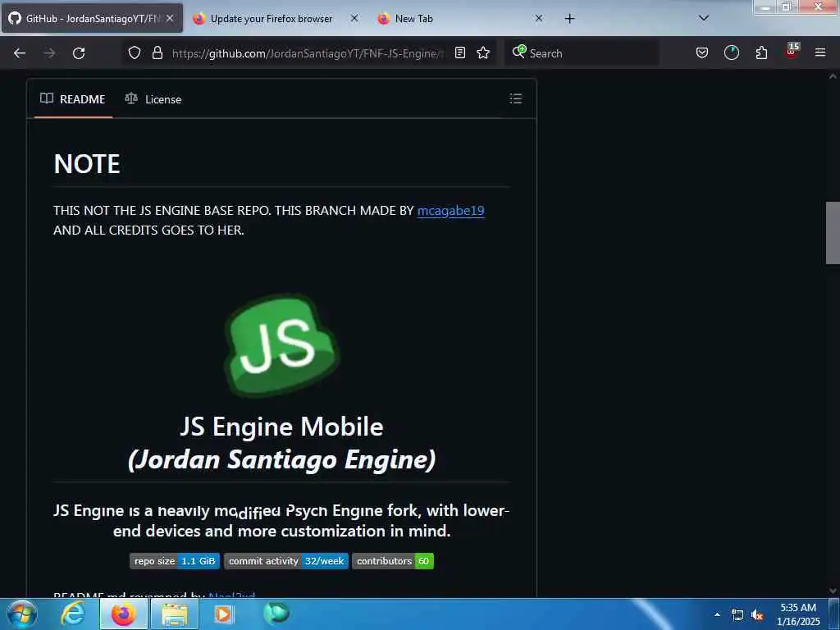This screenshot has width=840, height=630.
Task: Reload the current GitHub page
Action: click(x=79, y=53)
